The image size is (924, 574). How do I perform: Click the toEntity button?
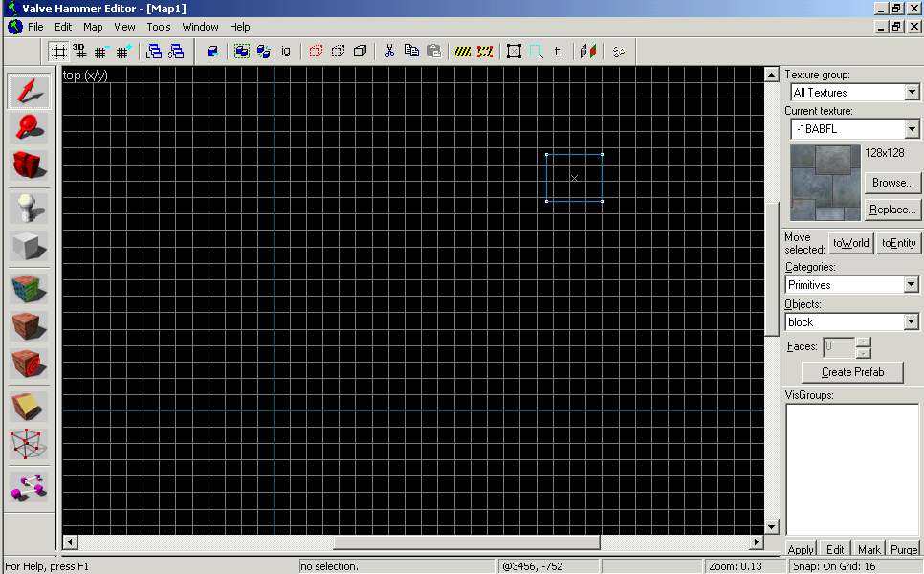coord(899,243)
